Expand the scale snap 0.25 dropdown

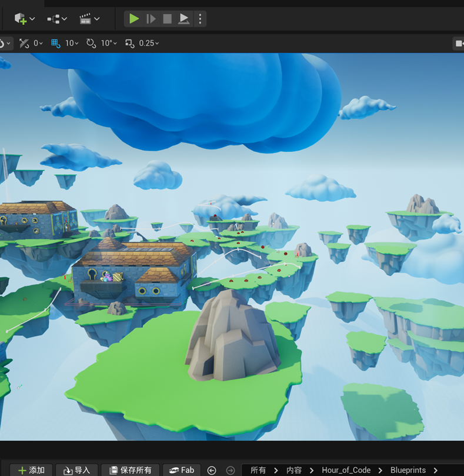pyautogui.click(x=149, y=43)
